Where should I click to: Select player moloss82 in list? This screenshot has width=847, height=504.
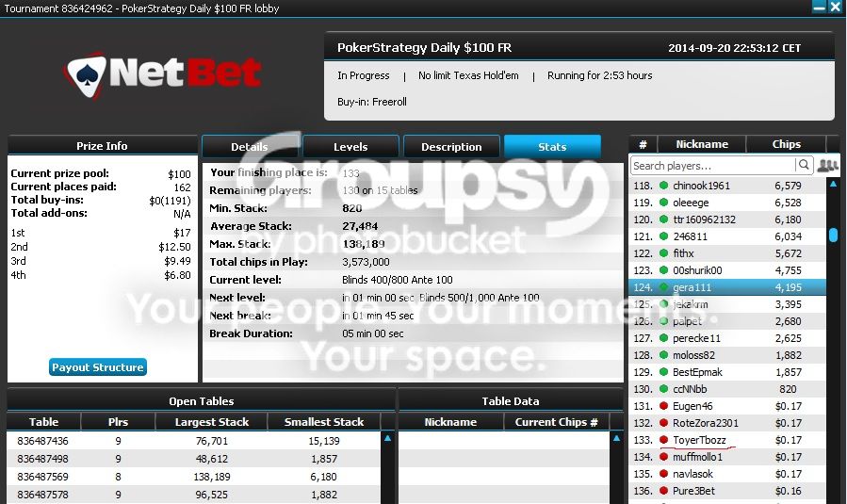tap(727, 355)
